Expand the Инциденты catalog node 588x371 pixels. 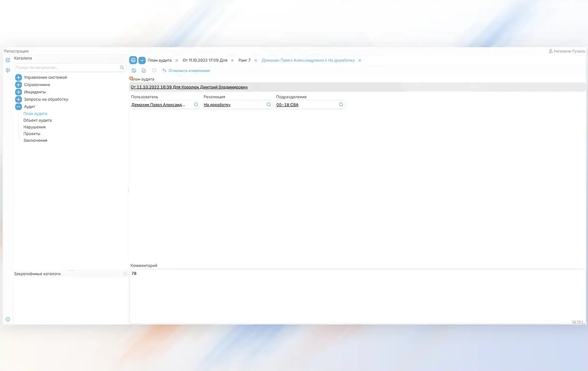point(19,92)
